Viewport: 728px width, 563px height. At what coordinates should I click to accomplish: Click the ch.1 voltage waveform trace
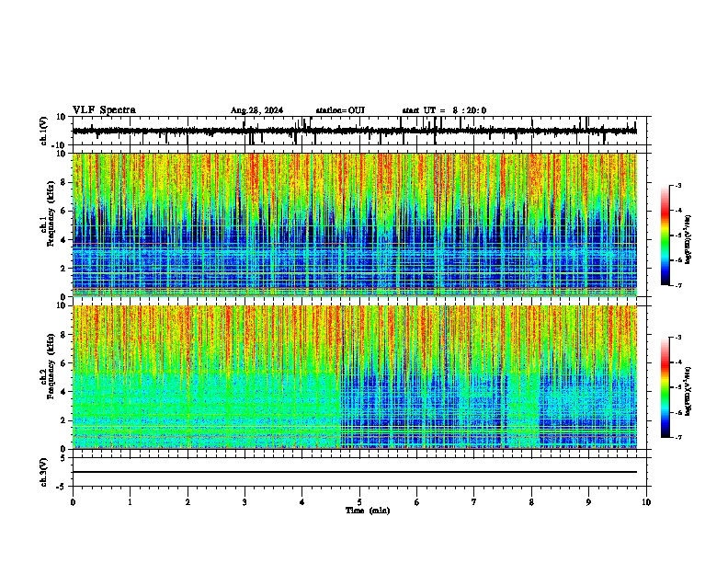pos(355,131)
